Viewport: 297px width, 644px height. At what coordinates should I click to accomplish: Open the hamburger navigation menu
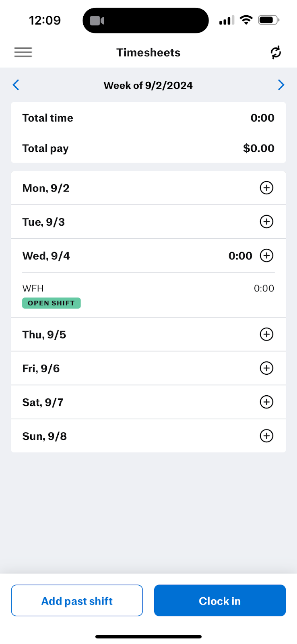point(23,52)
